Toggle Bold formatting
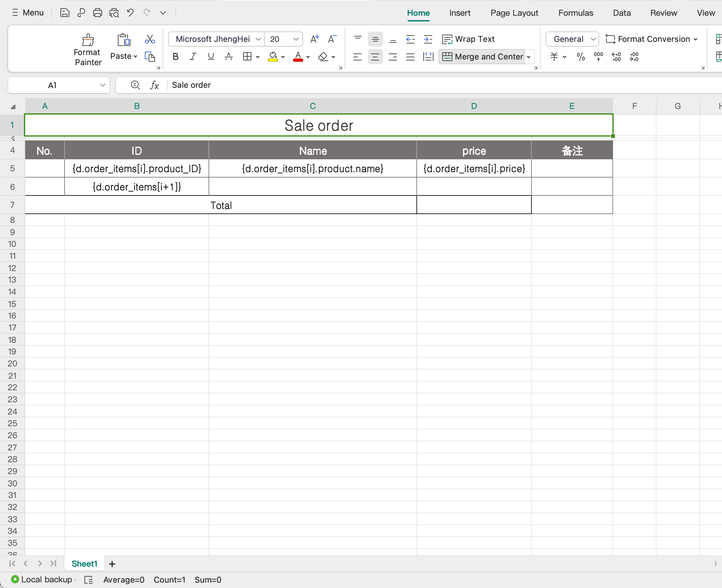 coord(175,57)
